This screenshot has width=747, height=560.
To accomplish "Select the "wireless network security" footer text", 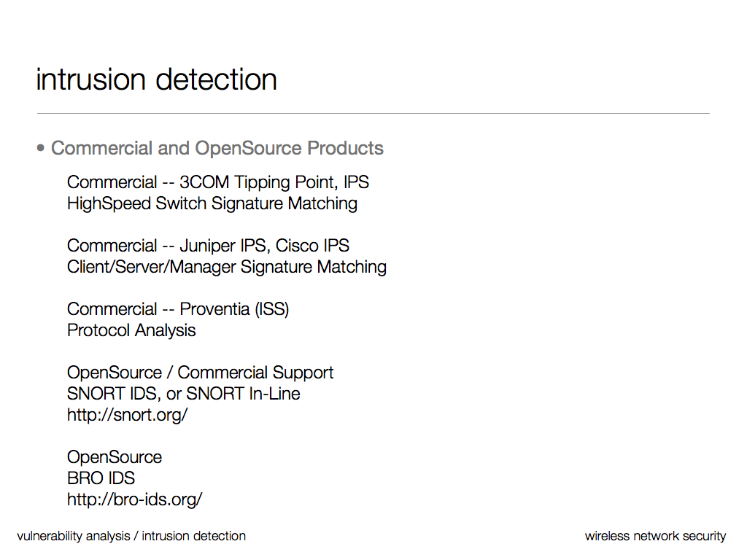I will pyautogui.click(x=655, y=536).
